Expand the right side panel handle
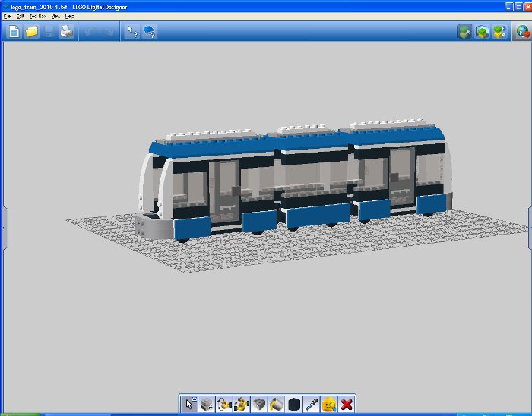 coord(530,228)
